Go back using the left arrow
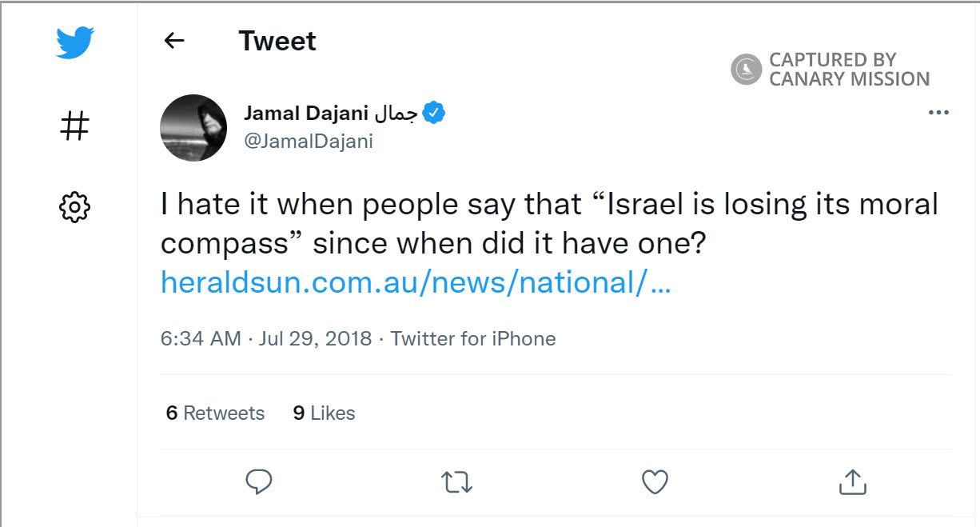Screen dimensions: 980x527 coord(173,41)
